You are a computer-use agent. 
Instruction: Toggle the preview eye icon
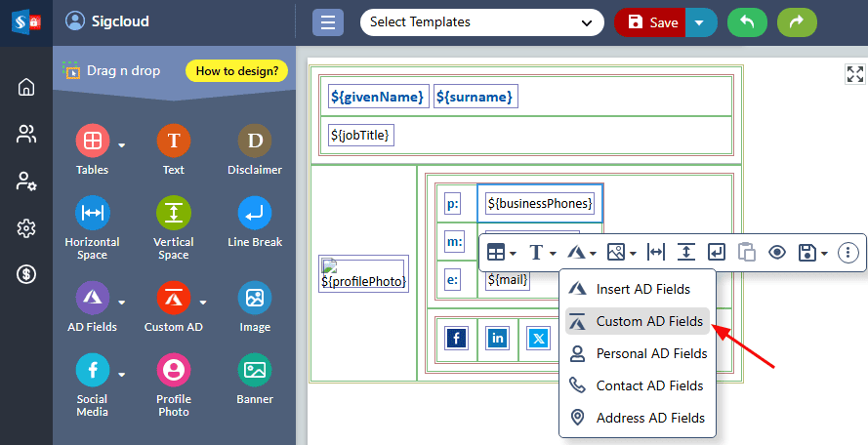point(777,252)
